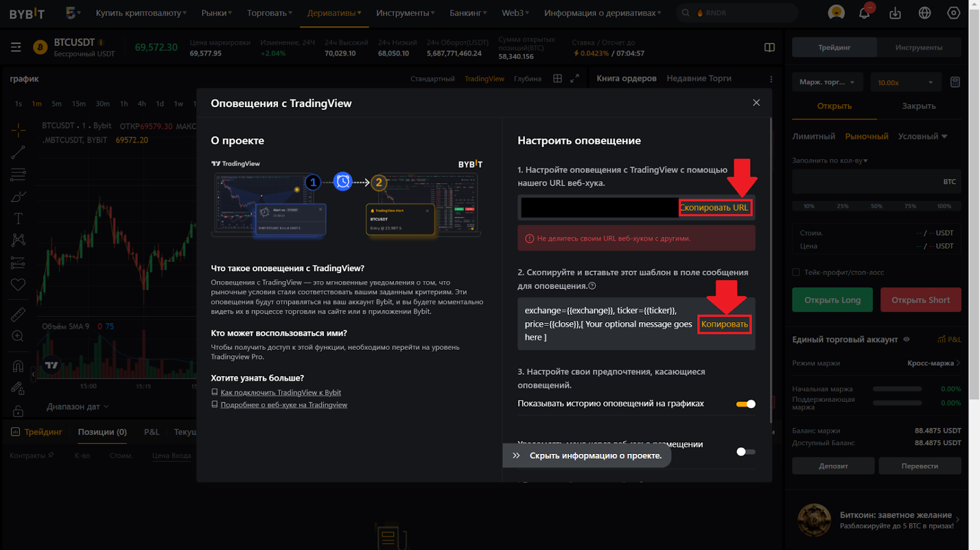The height and width of the screenshot is (550, 980).
Task: Click the Bybit logo
Action: tap(26, 13)
